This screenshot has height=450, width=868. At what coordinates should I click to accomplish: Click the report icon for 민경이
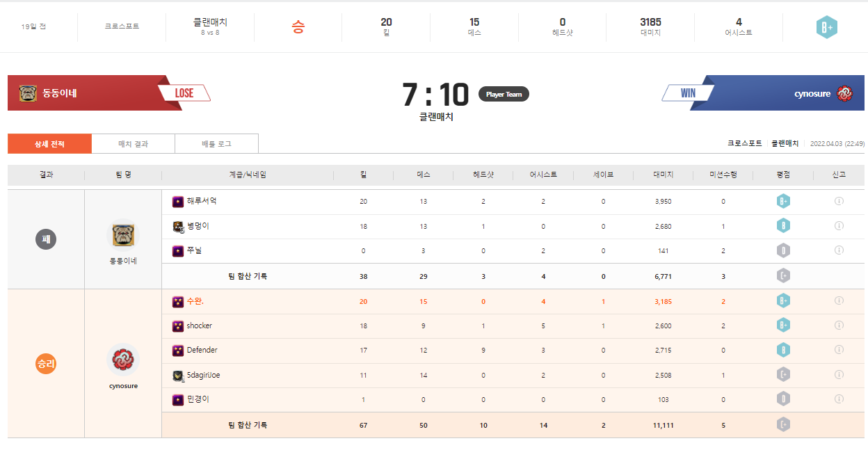(x=839, y=399)
